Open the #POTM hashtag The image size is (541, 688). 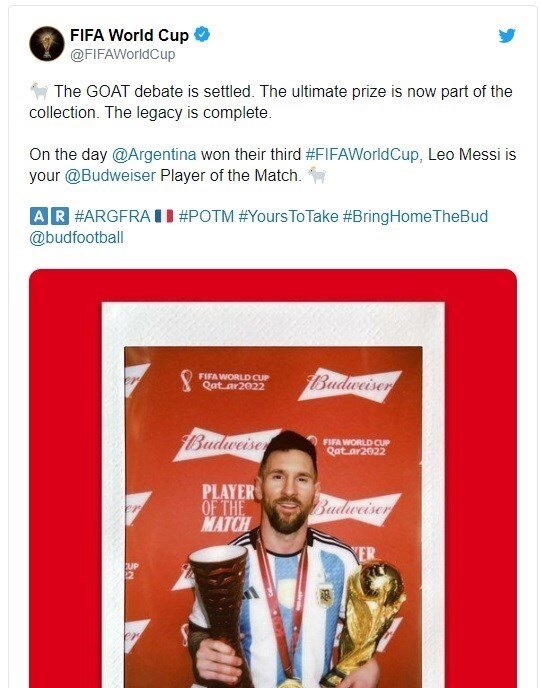tap(206, 216)
